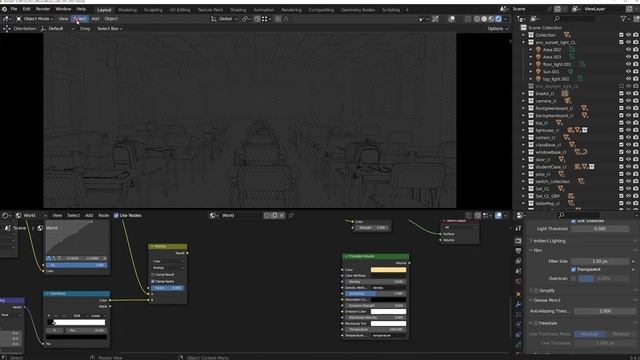Switch to the Shading workspace tab

(x=238, y=10)
